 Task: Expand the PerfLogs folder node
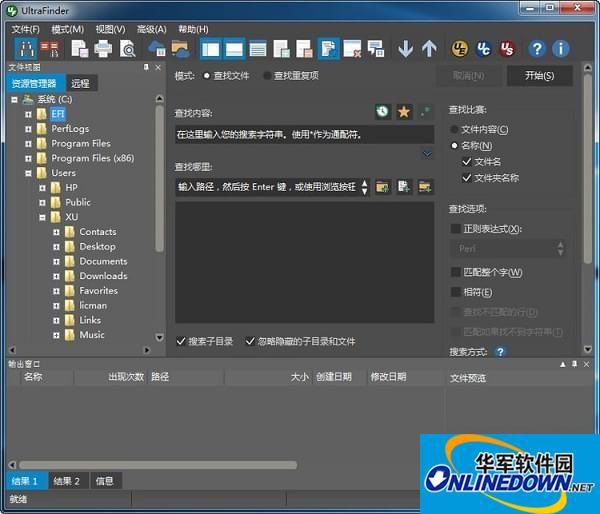(x=28, y=129)
